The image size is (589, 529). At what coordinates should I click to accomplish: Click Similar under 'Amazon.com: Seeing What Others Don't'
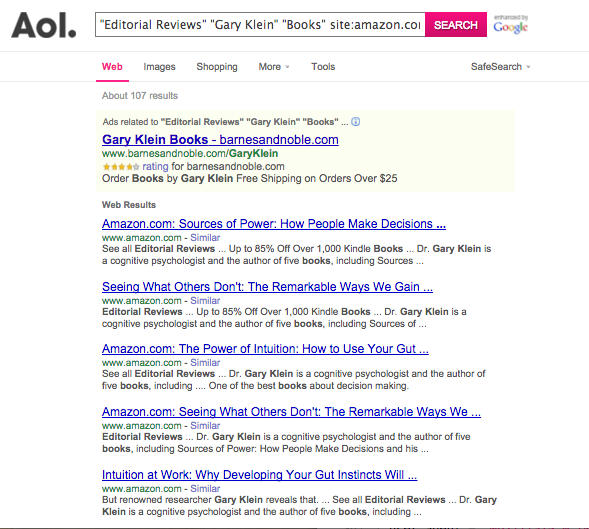205,426
